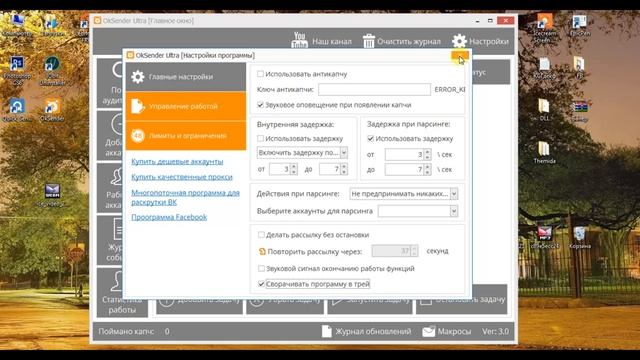The width and height of the screenshot is (640, 360).
Task: Open 'Статистика работы' in main window sidebar
Action: point(122,292)
